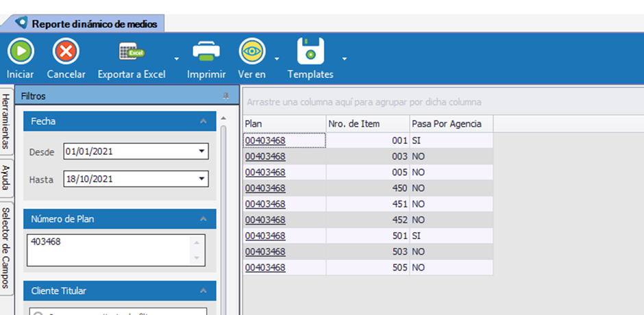
Task: Pin the Filtros panel with pushpin icon
Action: pyautogui.click(x=226, y=97)
